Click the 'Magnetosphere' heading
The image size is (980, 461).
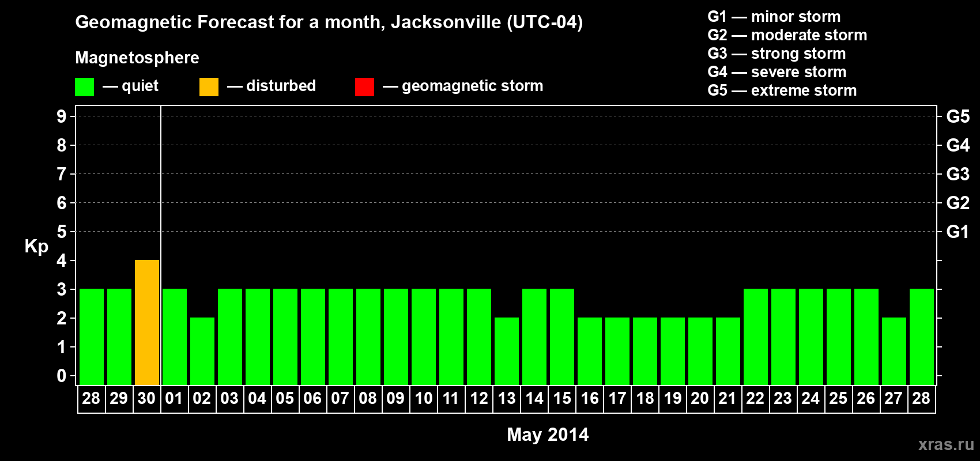137,58
